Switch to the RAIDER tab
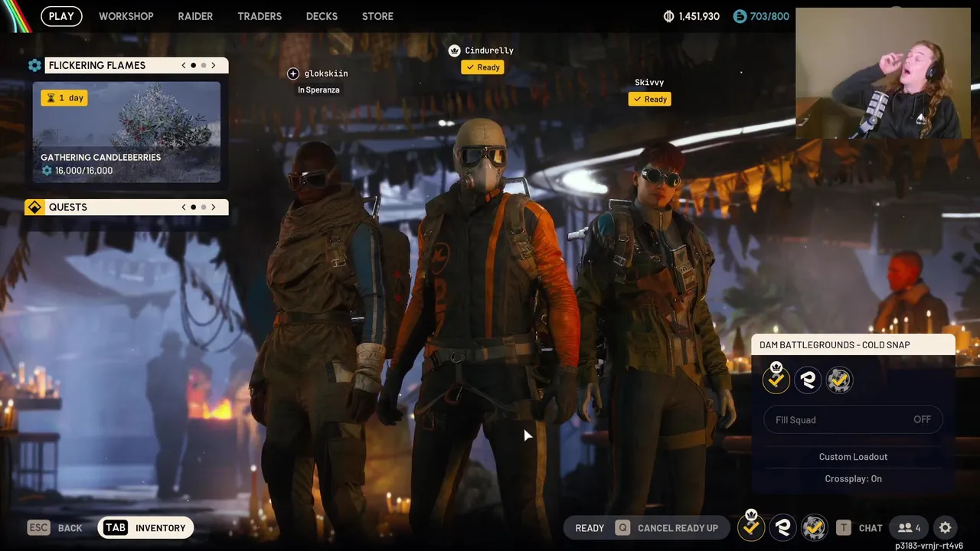This screenshot has height=551, width=980. (195, 16)
